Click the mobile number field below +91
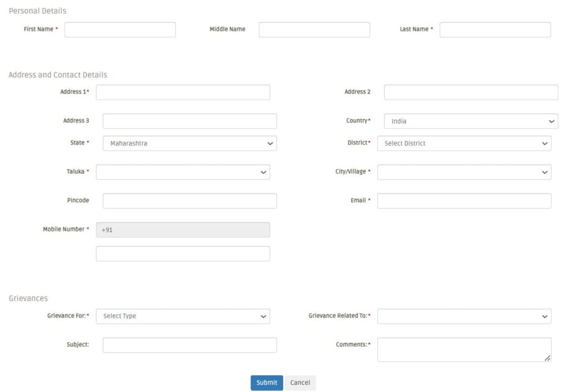 pyautogui.click(x=183, y=254)
